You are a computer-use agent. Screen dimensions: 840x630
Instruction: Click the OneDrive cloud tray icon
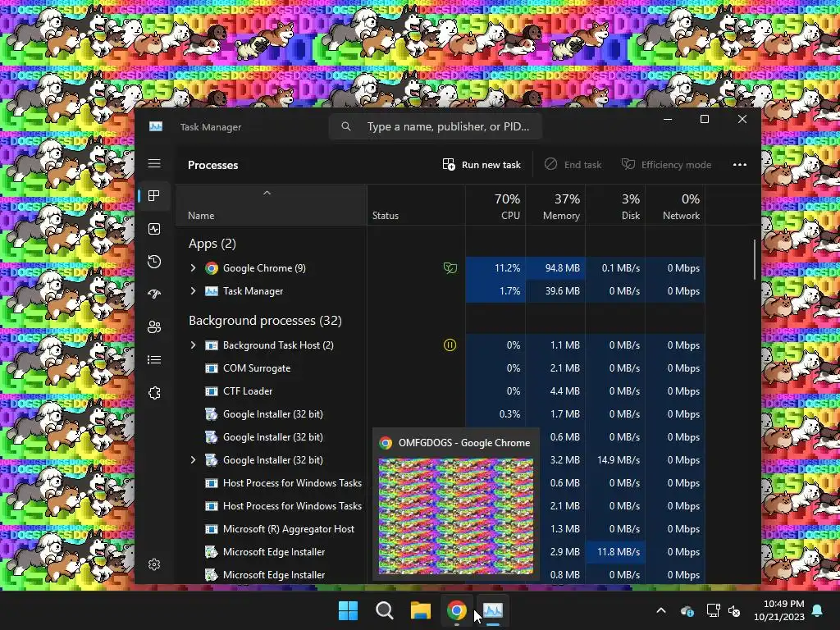687,610
